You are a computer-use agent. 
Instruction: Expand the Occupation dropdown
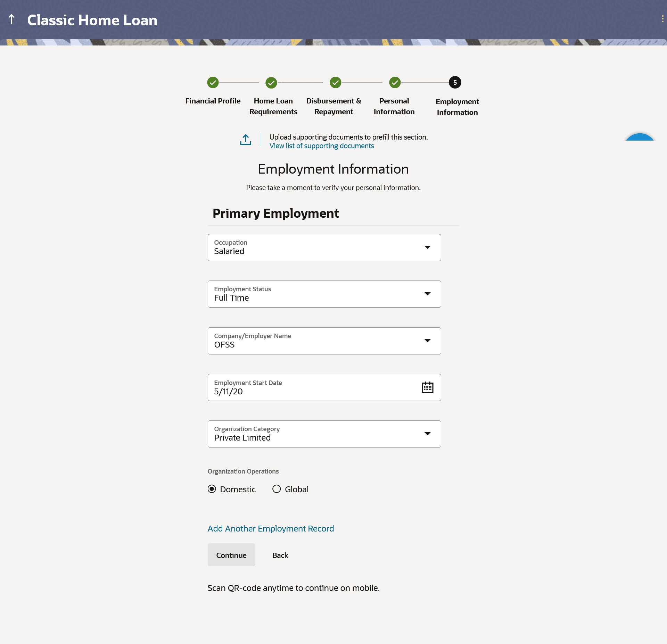427,248
